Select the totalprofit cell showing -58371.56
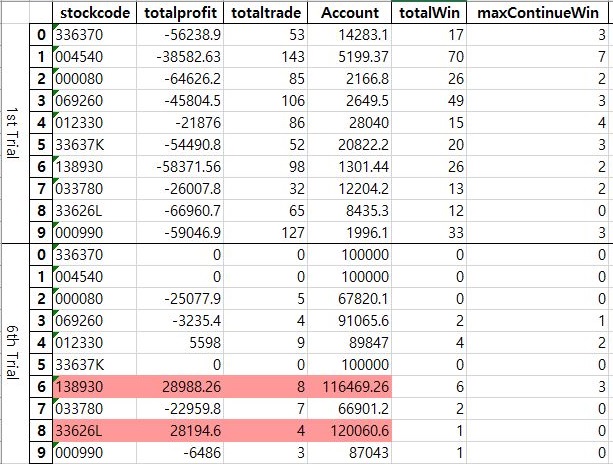Viewport: 613px width, 464px height. click(180, 167)
